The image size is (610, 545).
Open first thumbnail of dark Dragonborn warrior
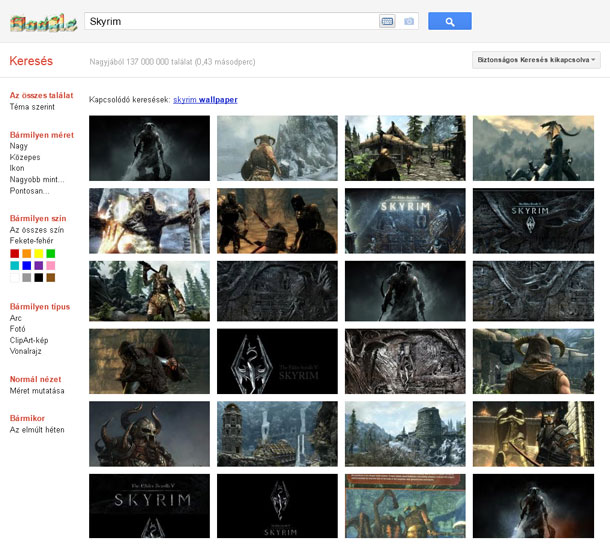tap(149, 148)
